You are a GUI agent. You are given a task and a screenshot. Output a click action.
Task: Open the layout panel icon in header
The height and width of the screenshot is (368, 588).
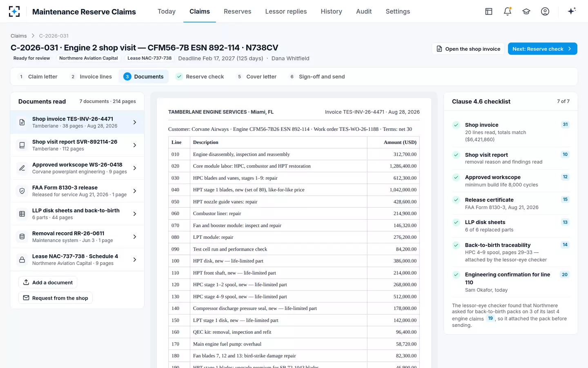(489, 11)
